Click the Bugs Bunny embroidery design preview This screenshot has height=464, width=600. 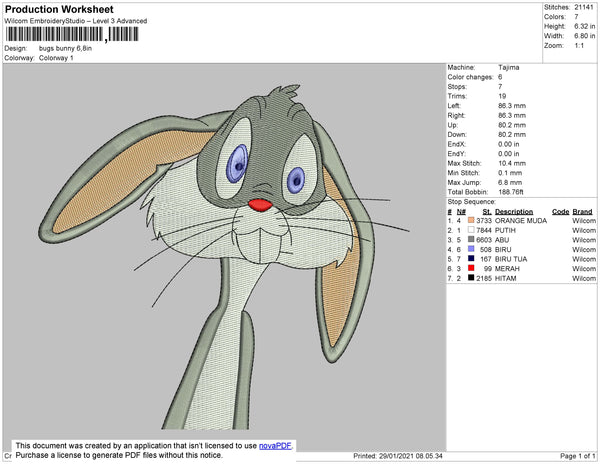[x=225, y=256]
